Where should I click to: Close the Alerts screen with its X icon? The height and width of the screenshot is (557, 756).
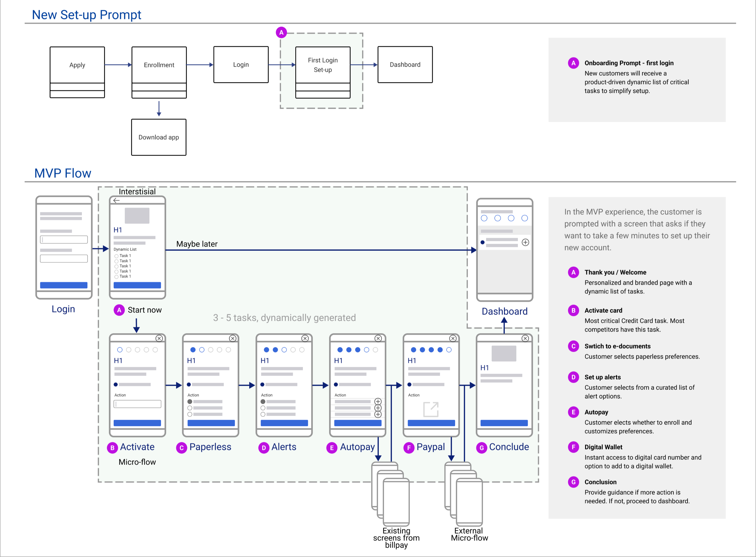coord(305,338)
